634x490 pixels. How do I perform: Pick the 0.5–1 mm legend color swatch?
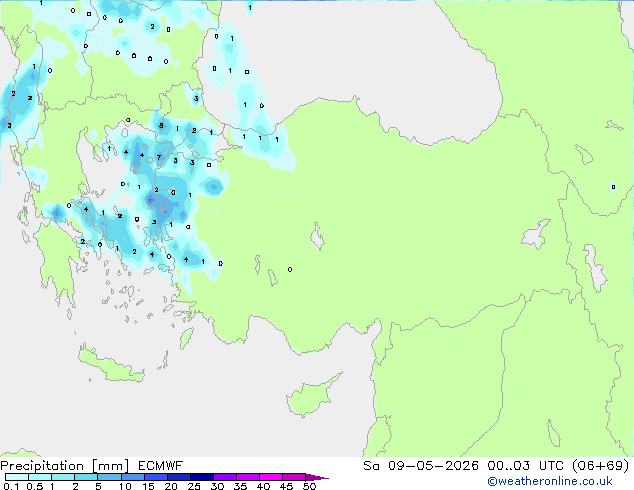(40, 477)
